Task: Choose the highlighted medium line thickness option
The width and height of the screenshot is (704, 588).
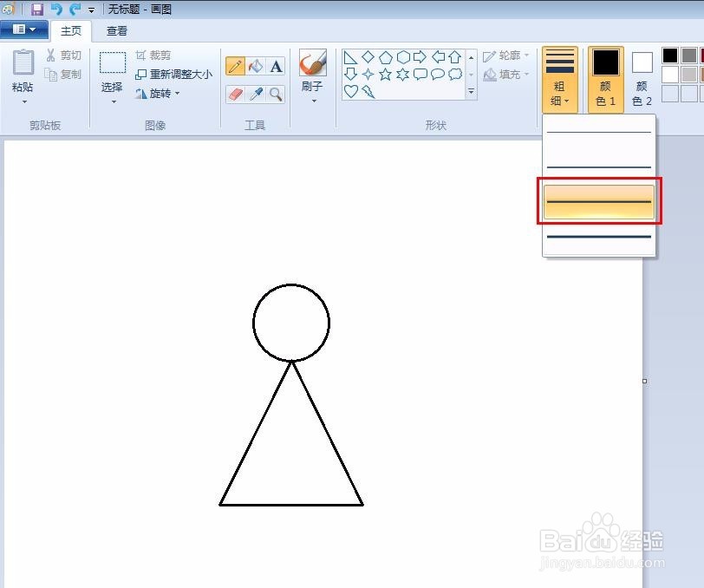Action: coord(598,200)
